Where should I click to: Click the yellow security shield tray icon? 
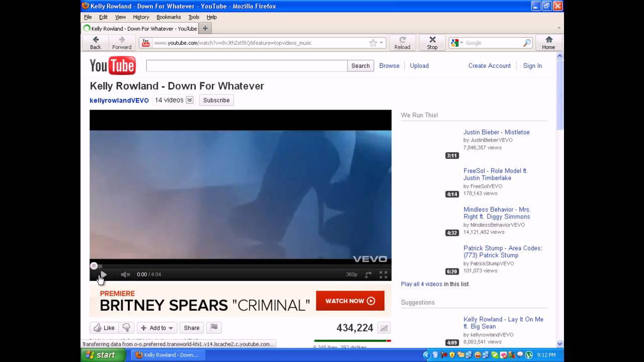click(x=452, y=355)
